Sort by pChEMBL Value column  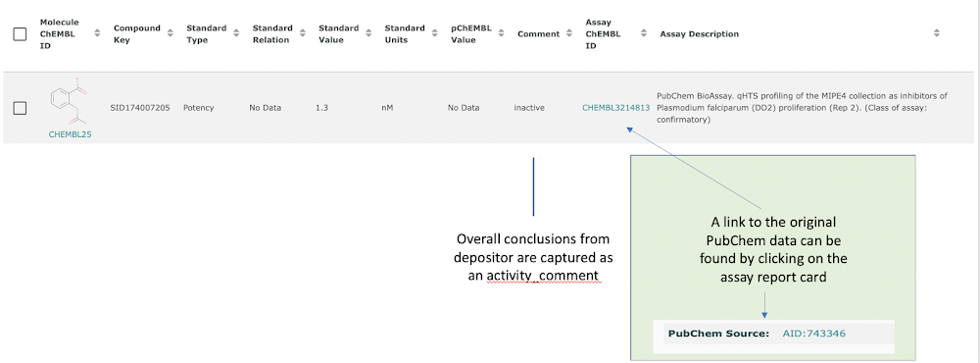502,33
